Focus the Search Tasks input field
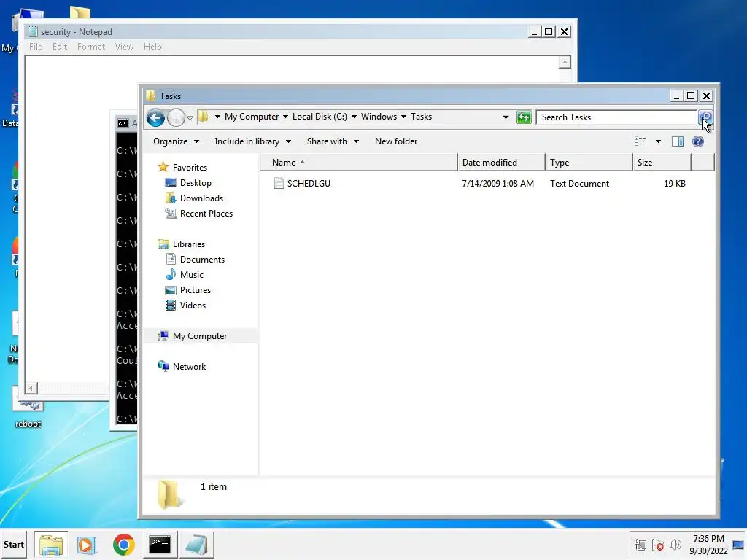Viewport: 747px width, 560px height. (x=617, y=117)
